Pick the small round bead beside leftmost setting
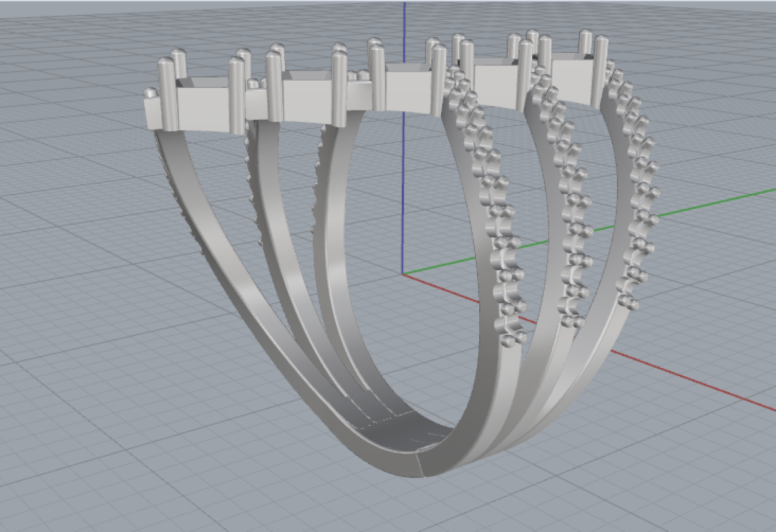This screenshot has width=776, height=532. point(150,94)
